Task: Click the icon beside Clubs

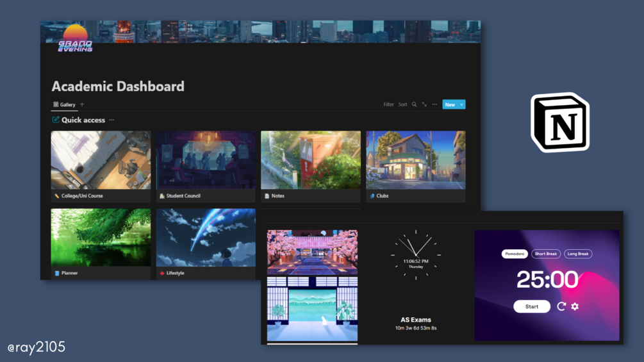Action: tap(372, 196)
